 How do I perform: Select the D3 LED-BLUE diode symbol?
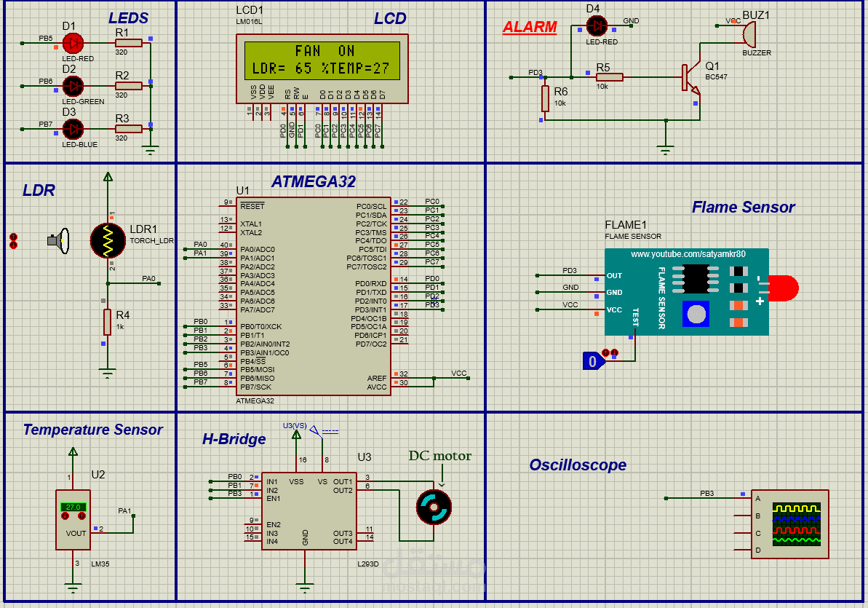coord(73,129)
